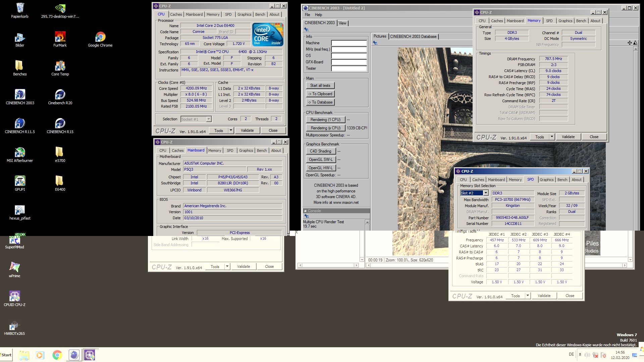Click the pin icon in the Console panel
644x362 pixels.
pyautogui.click(x=306, y=216)
